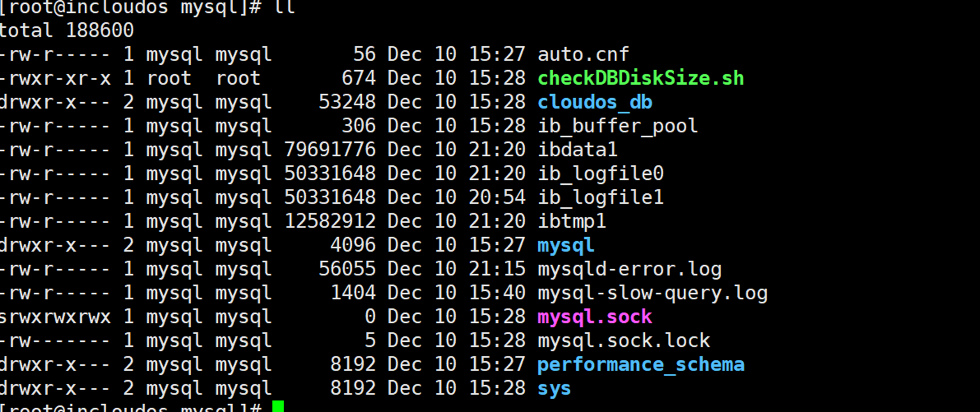Select the ibdata1 filename
The height and width of the screenshot is (412, 980).
pos(578,150)
